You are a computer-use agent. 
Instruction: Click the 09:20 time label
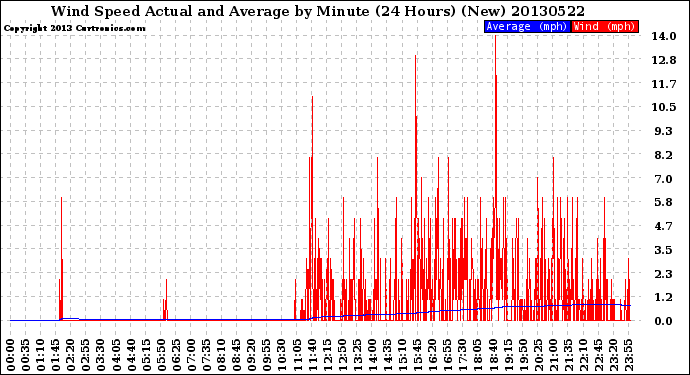pyautogui.click(x=252, y=355)
